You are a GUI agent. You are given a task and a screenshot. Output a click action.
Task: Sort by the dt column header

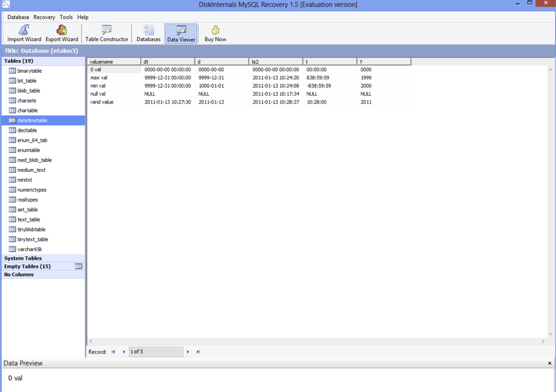click(x=168, y=62)
